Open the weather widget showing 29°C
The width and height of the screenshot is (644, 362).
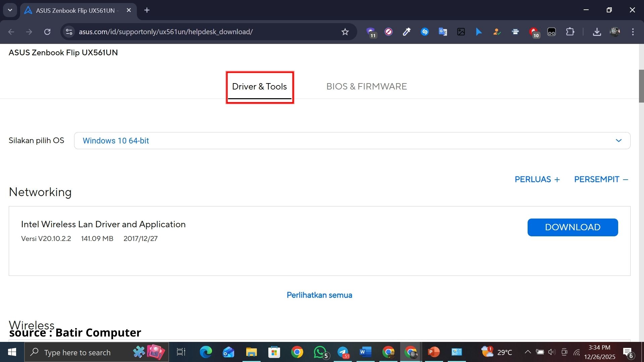coord(496,352)
